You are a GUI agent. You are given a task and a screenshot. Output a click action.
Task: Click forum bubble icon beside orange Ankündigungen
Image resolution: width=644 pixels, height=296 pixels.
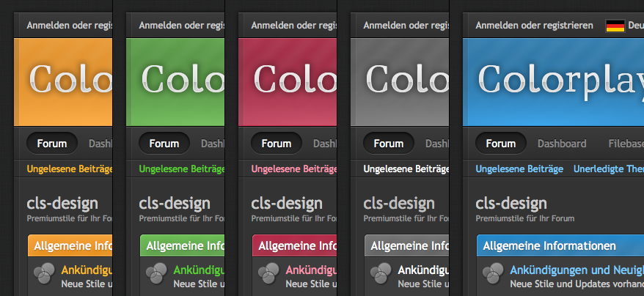(x=43, y=273)
